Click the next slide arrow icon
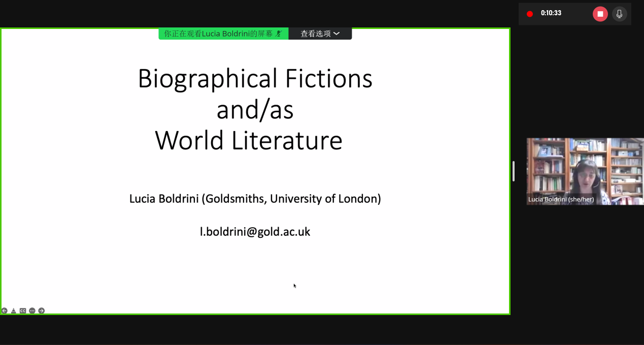The image size is (644, 345). [42, 310]
